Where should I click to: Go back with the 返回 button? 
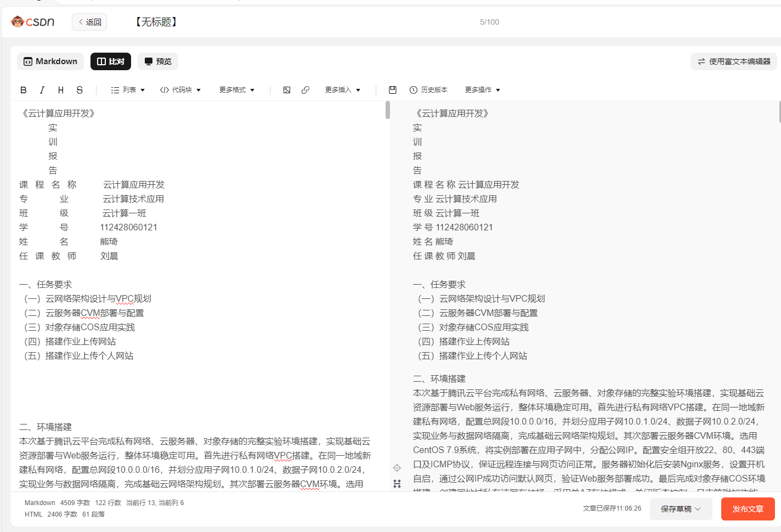point(89,22)
